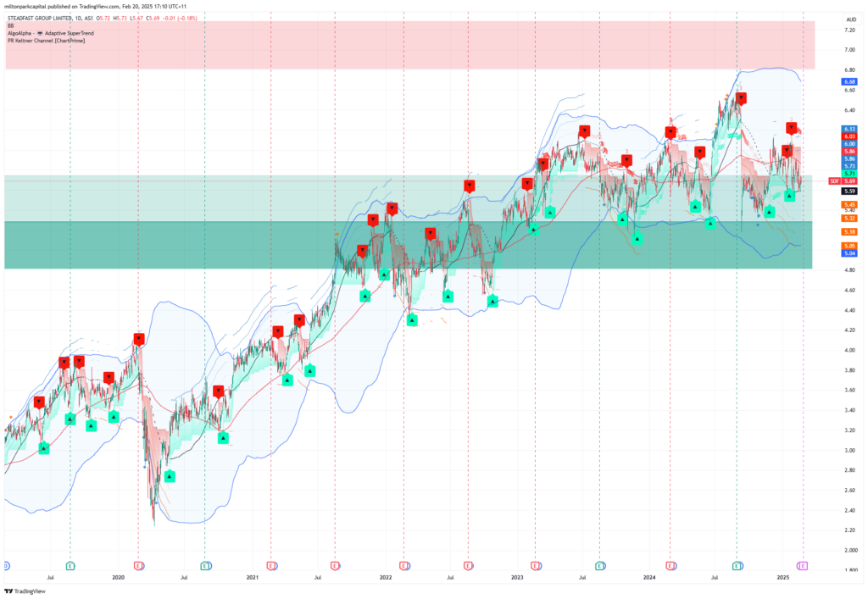Image resolution: width=868 pixels, height=599 pixels.
Task: Select the pink resistance zone above 6.80
Action: coord(410,45)
